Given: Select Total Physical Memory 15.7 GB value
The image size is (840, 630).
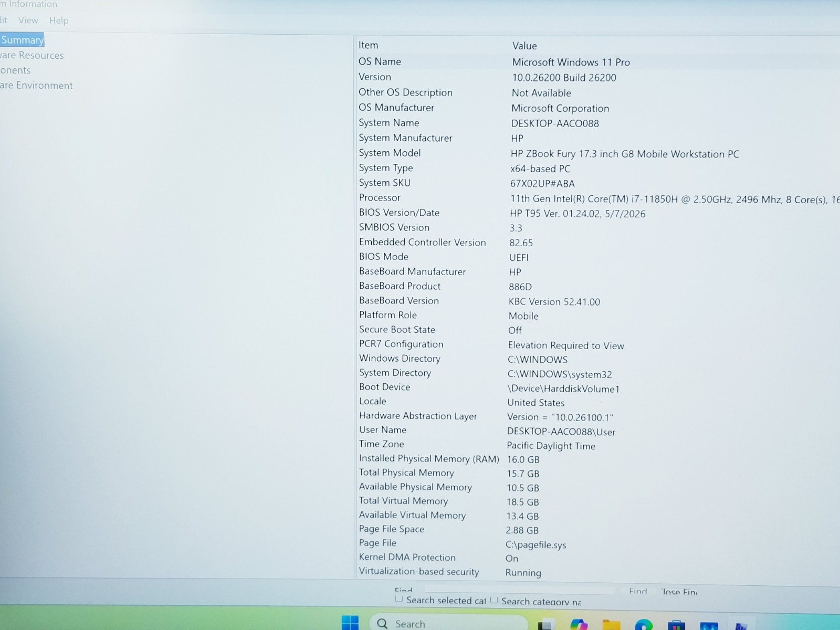Looking at the screenshot, I should [522, 474].
